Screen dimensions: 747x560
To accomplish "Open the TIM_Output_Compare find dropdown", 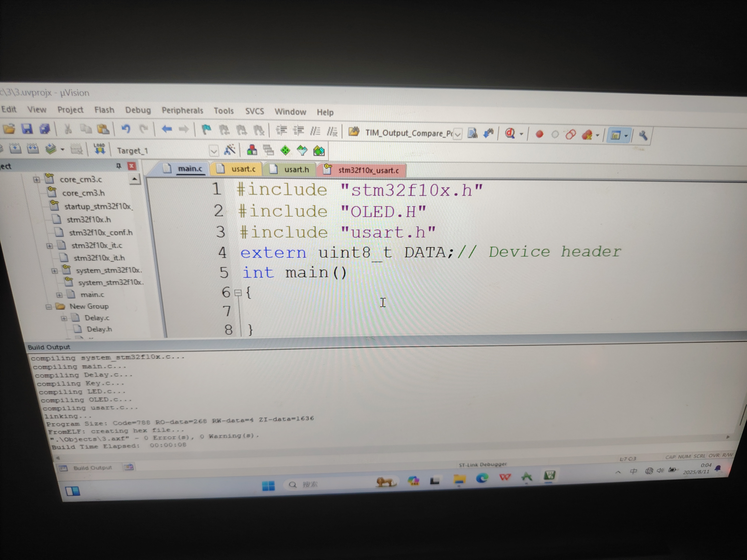I will click(x=458, y=134).
